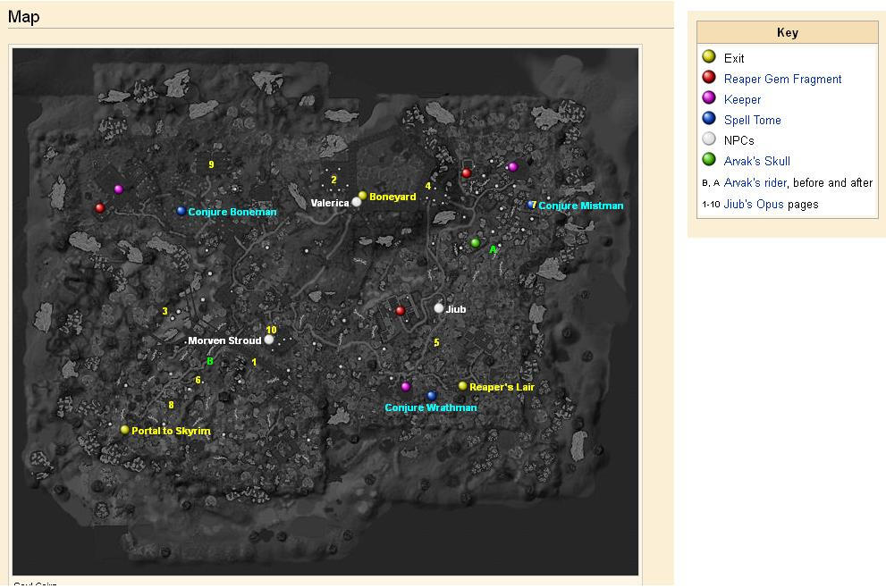This screenshot has height=588, width=886.
Task: Open the Reaper Gem Fragment link
Action: tap(782, 79)
